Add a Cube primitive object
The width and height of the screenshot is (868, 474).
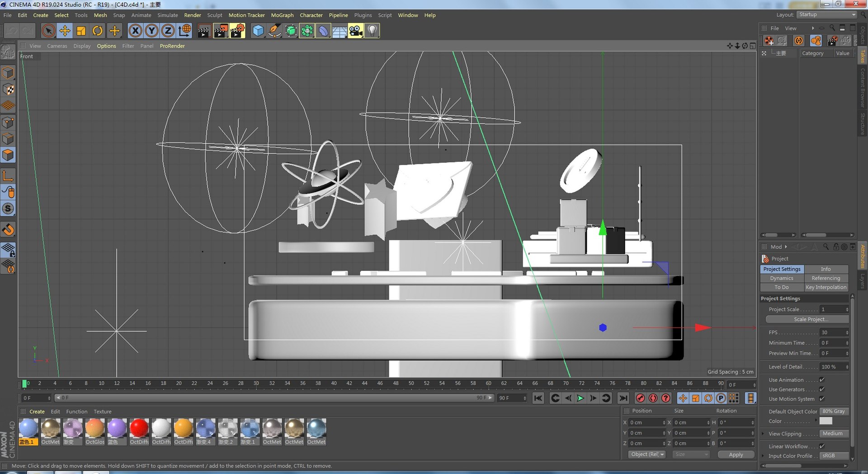(258, 31)
